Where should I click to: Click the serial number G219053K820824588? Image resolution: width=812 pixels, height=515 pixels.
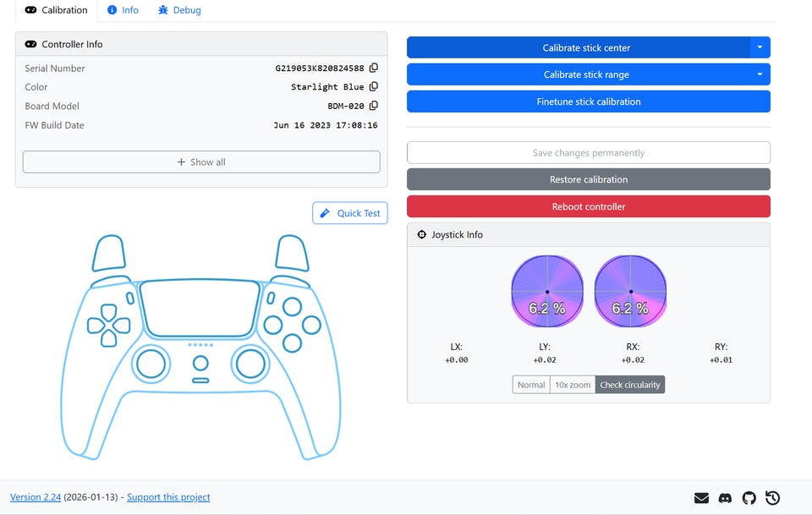[x=320, y=68]
